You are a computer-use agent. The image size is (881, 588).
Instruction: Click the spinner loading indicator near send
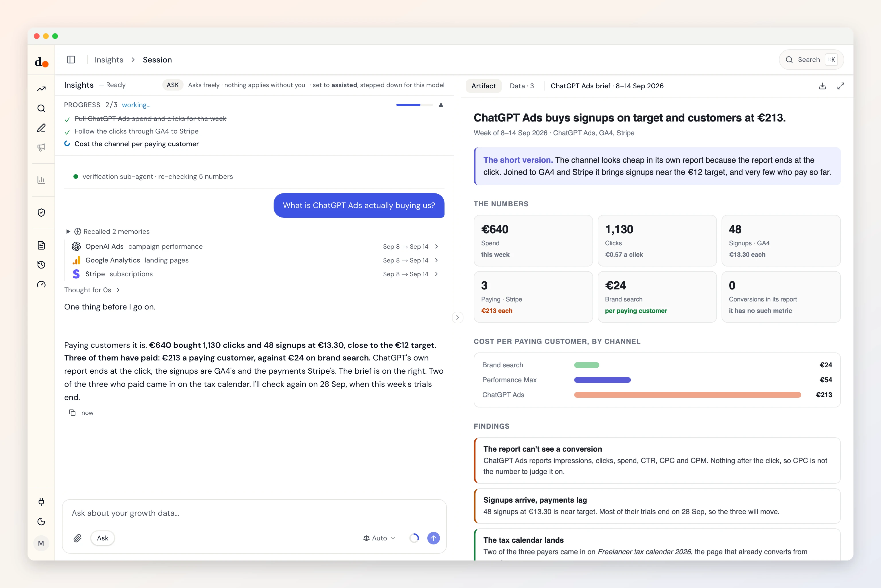pos(414,538)
